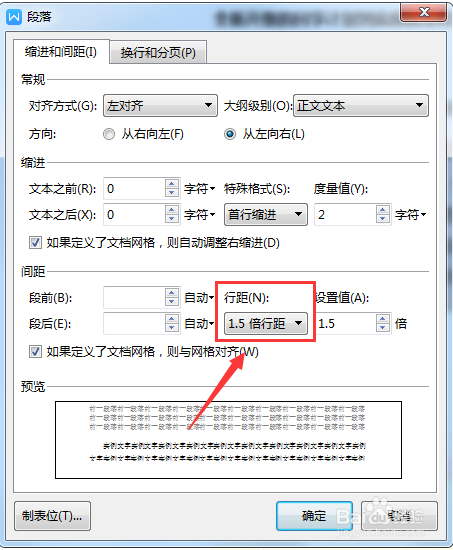
Task: Increase the 设置值 line spacing value
Action: point(382,318)
